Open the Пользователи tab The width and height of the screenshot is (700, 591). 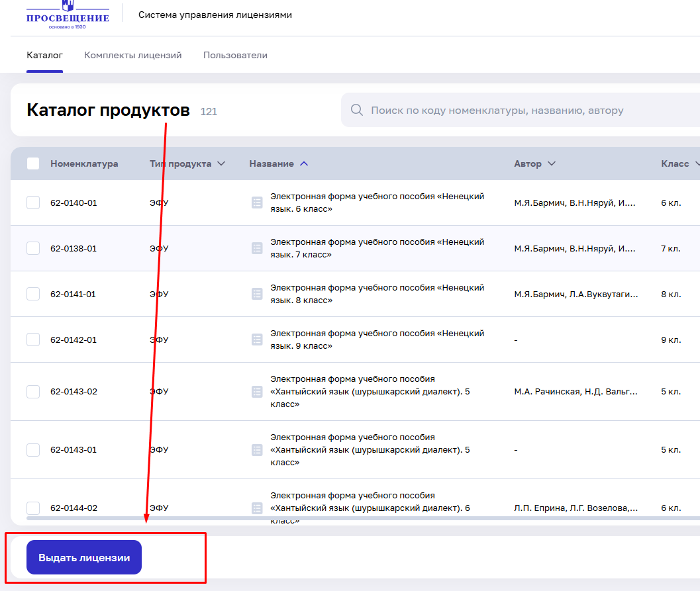[x=235, y=55]
